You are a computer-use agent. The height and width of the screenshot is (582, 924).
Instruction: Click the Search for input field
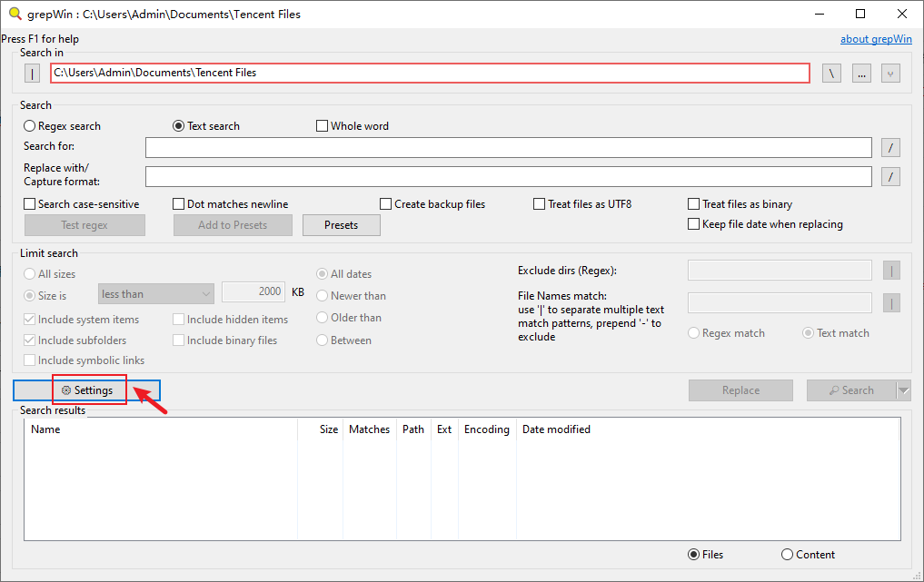click(509, 147)
